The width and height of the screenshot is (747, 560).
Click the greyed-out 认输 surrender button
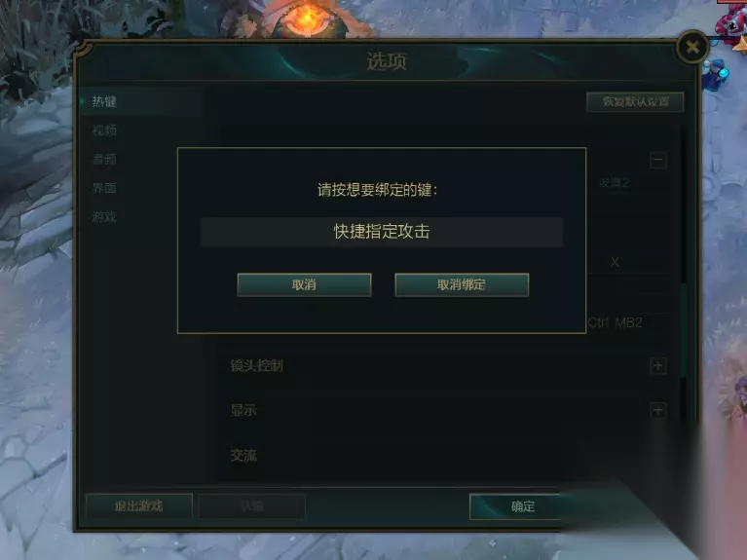(x=252, y=505)
